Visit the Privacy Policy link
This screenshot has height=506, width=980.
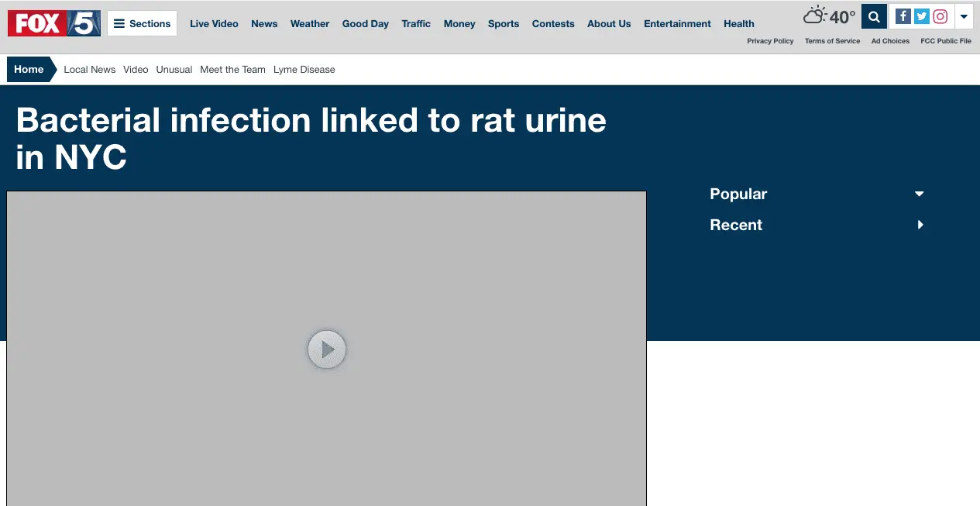(x=770, y=41)
